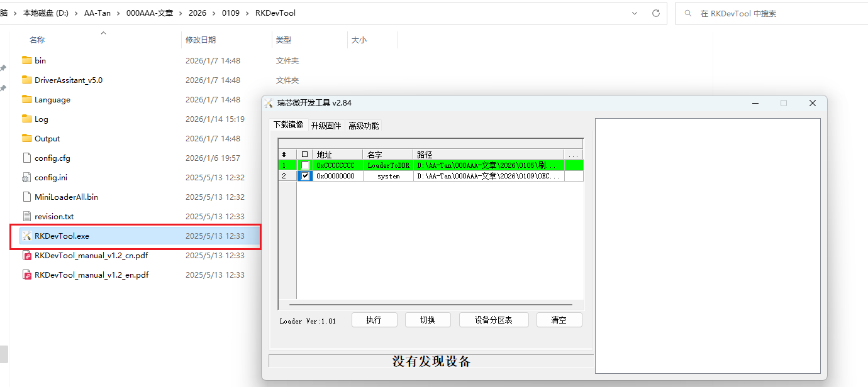Click the 设备分区表 button

[x=493, y=320]
